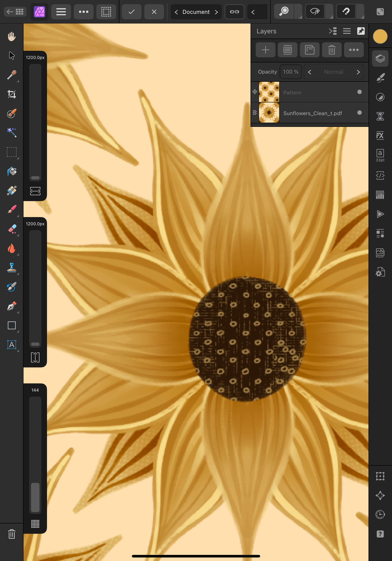Delete layer using the Layers trash icon
The width and height of the screenshot is (392, 561).
click(x=332, y=50)
